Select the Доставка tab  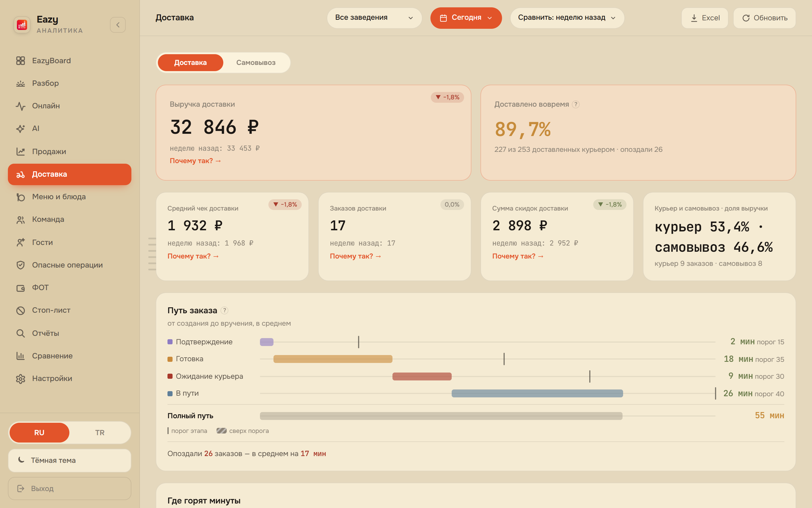(x=190, y=62)
